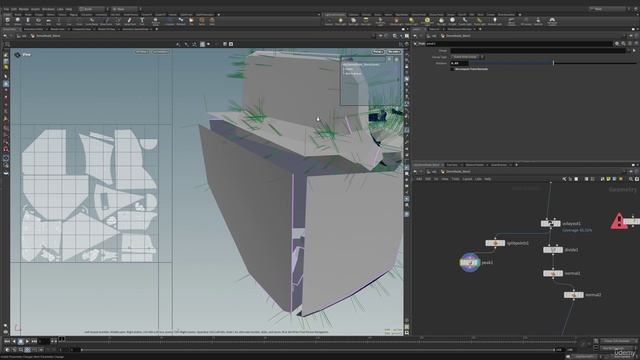Click the gear icon in parameter pane
The height and width of the screenshot is (360, 640).
tap(617, 43)
